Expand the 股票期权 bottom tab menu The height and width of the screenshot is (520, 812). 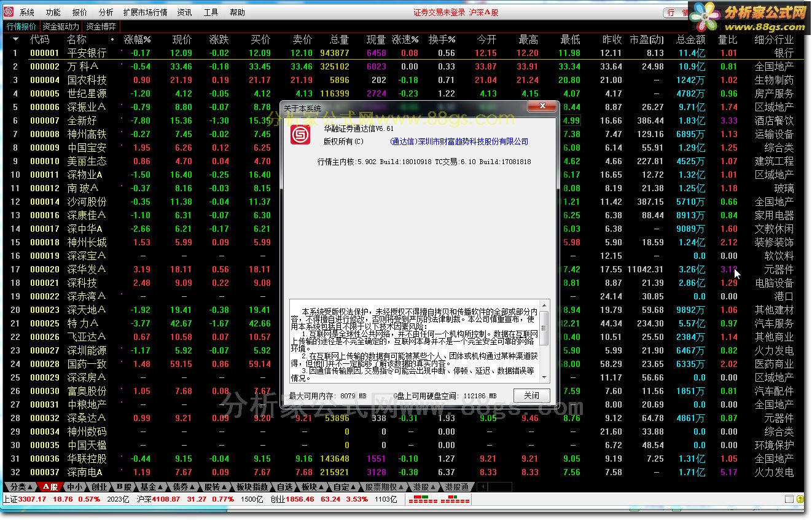(x=386, y=487)
